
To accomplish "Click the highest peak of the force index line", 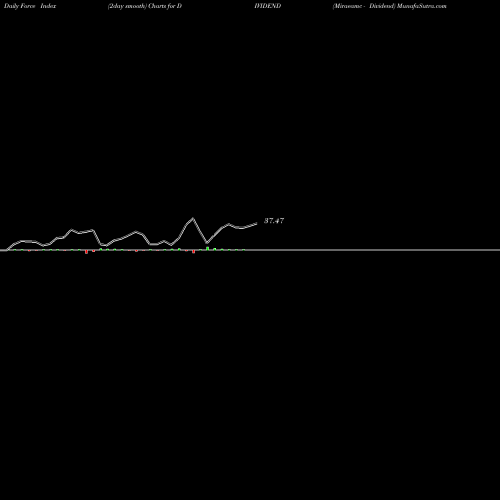I will (x=193, y=219).
